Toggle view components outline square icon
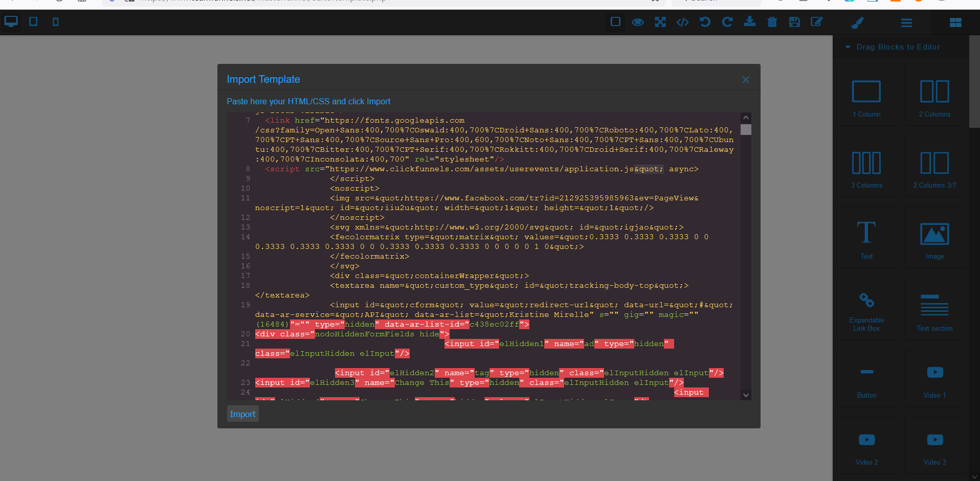Viewport: 980px width, 481px height. pyautogui.click(x=615, y=21)
